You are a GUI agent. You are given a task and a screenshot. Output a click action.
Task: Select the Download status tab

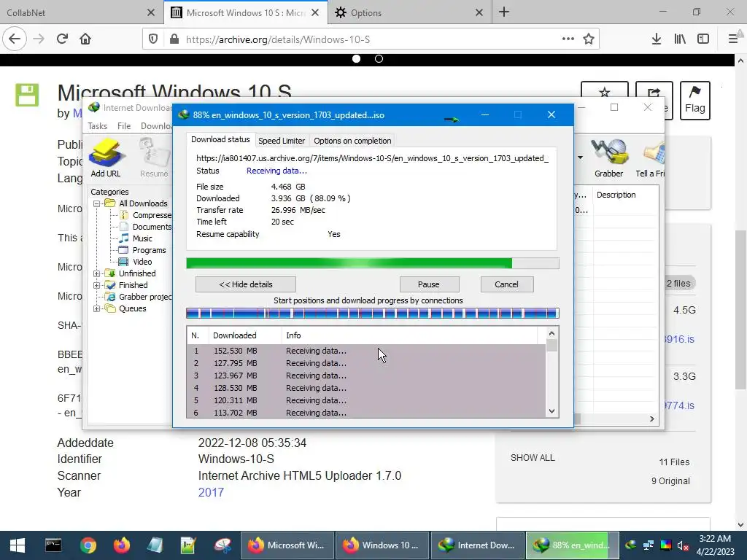[x=220, y=139]
